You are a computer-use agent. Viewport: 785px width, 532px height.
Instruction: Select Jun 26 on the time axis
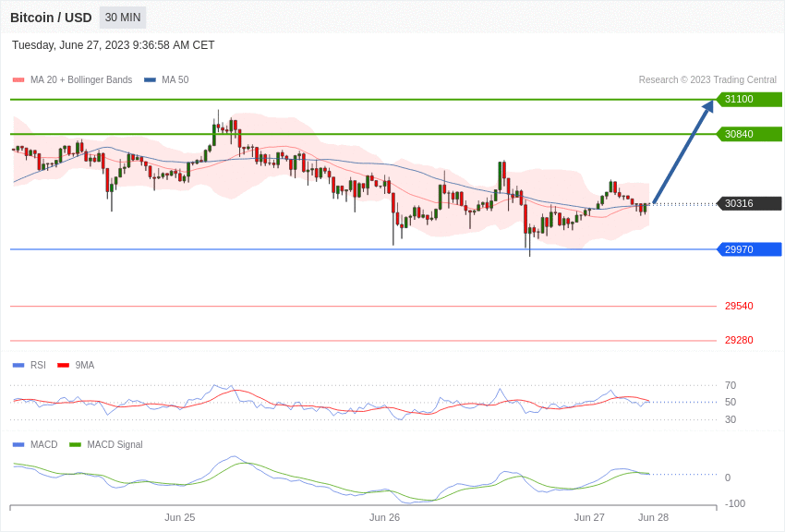(x=384, y=517)
